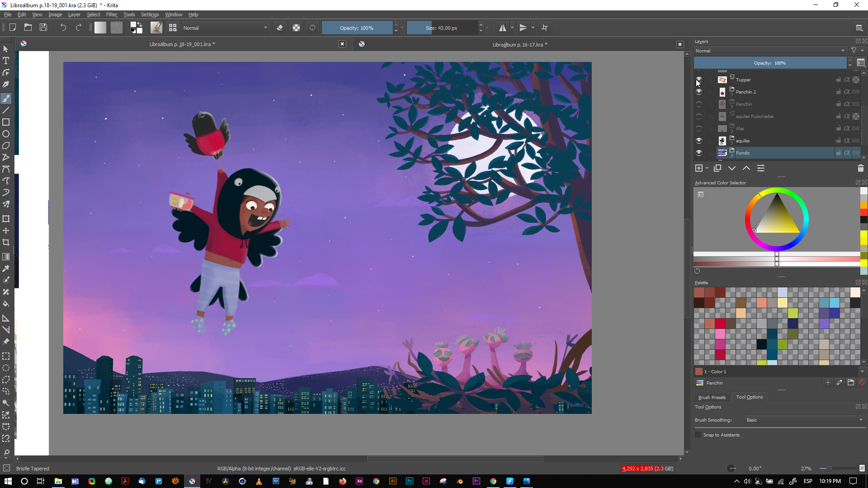Select the Elliptical Selection tool
Image resolution: width=868 pixels, height=488 pixels.
[6, 368]
